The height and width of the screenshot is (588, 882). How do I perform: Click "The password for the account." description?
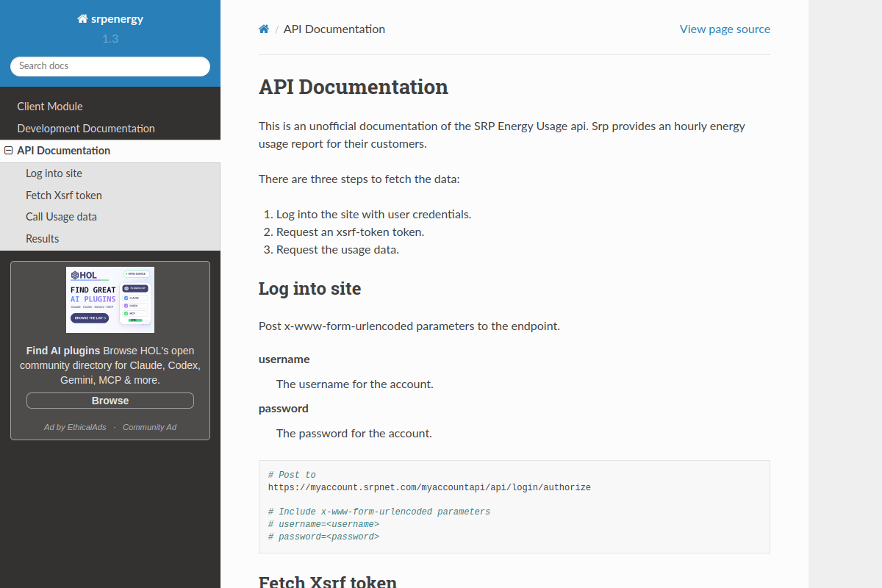[354, 434]
